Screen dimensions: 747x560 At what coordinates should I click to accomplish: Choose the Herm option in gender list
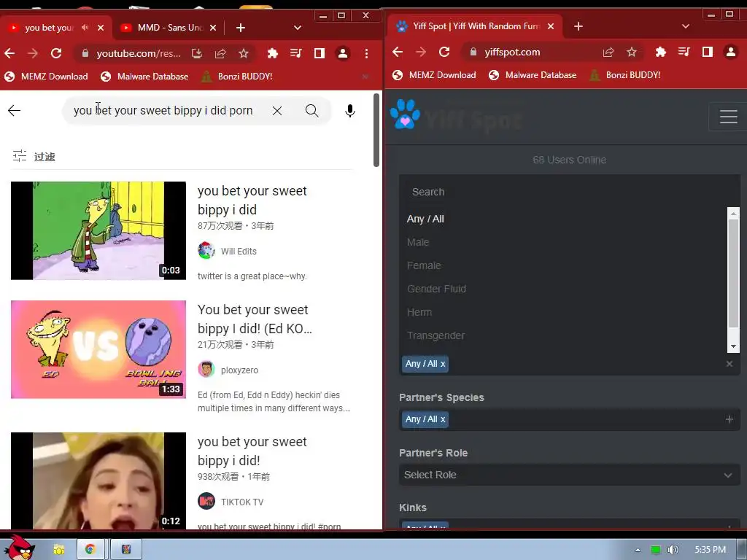point(419,312)
